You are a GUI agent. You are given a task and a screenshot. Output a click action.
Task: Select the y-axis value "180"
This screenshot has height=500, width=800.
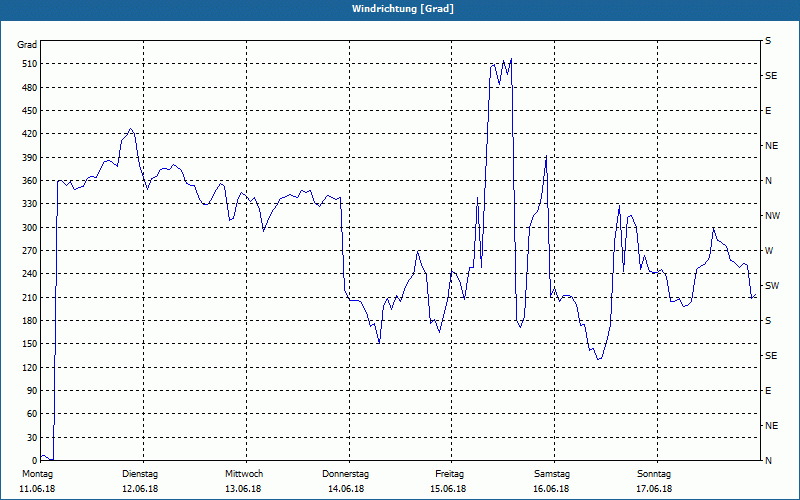click(x=30, y=321)
